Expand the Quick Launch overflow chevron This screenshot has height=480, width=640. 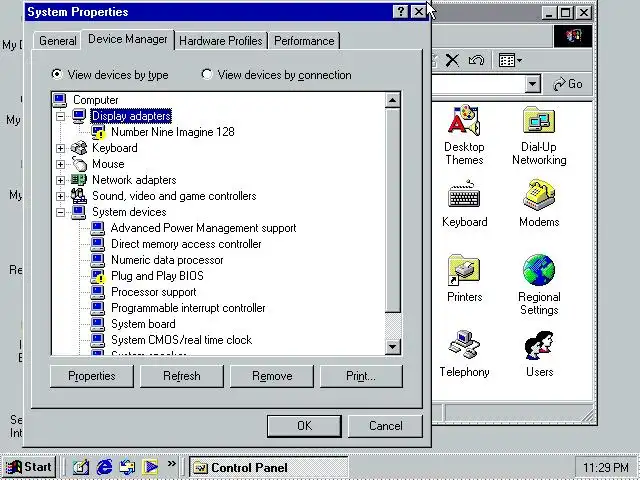[x=171, y=463]
